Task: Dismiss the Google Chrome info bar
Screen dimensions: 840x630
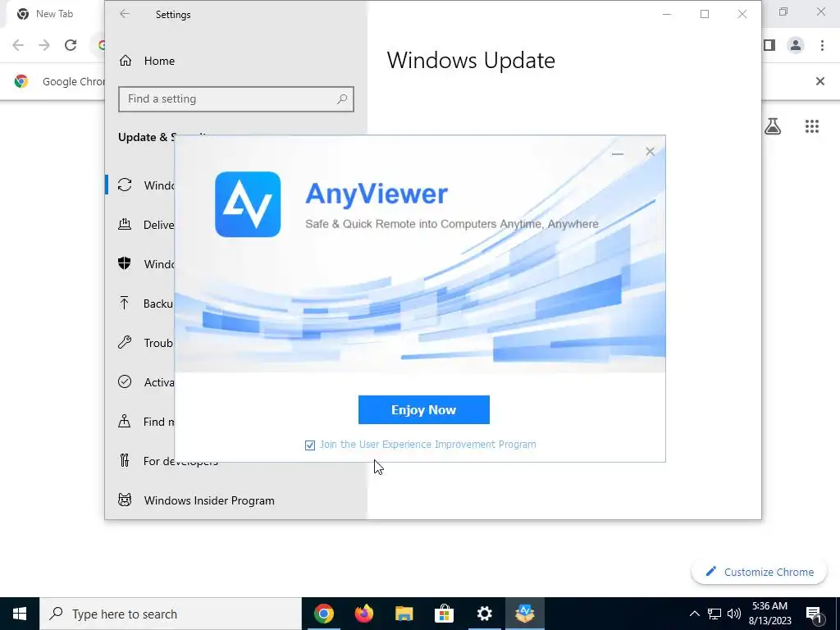Action: [x=819, y=81]
